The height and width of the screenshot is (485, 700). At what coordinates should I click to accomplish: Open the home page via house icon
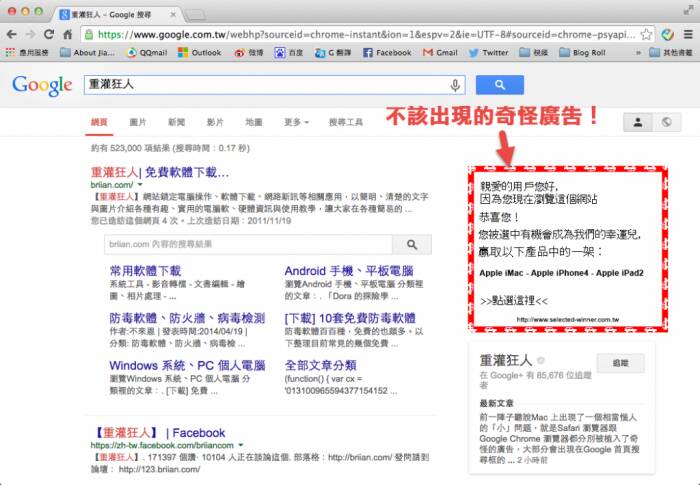tap(68, 34)
